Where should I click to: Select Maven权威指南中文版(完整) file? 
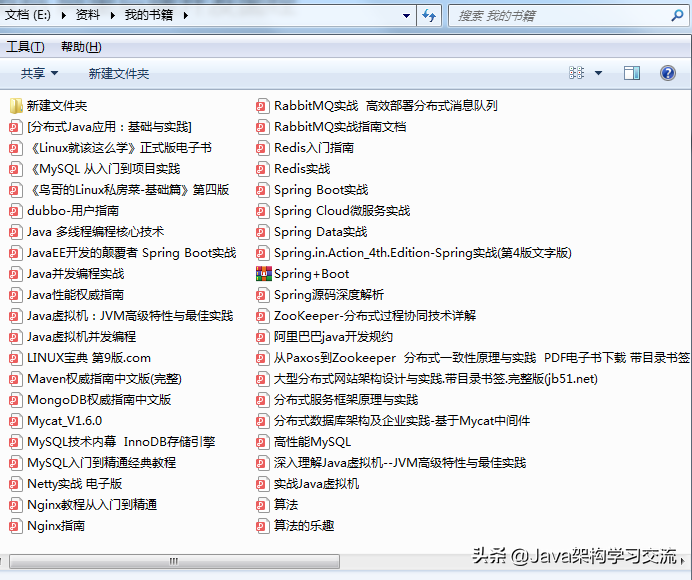coord(104,379)
